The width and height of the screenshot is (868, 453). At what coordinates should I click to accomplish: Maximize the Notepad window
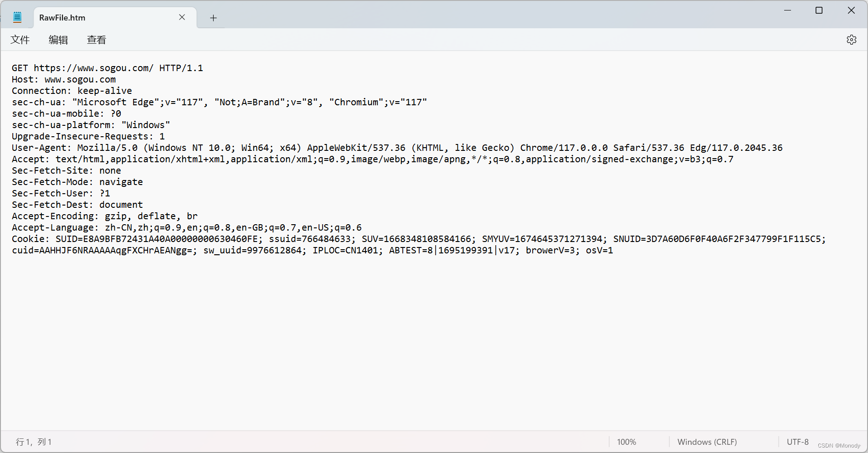819,10
